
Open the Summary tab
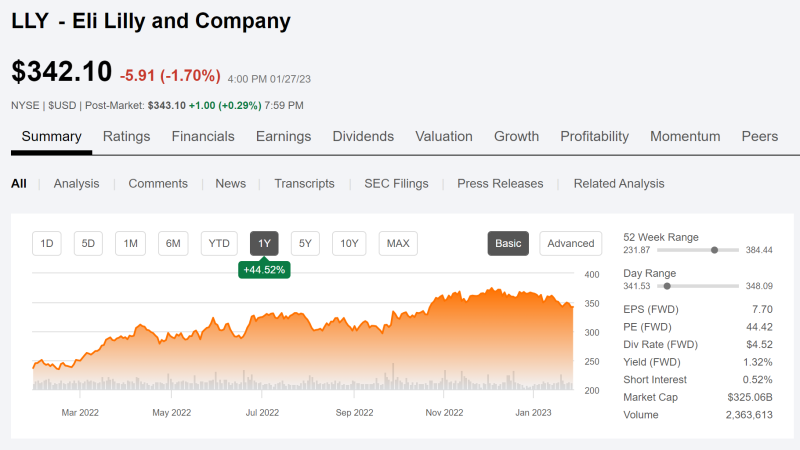click(x=52, y=137)
